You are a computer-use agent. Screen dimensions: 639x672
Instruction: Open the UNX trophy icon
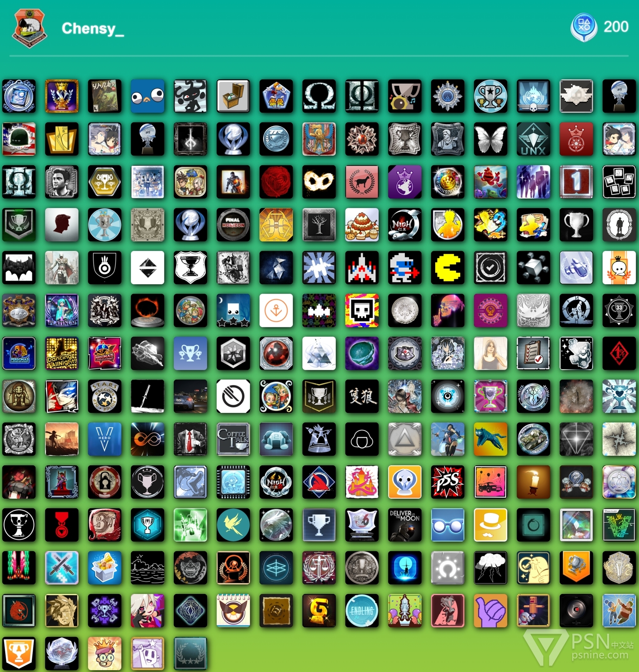[533, 139]
